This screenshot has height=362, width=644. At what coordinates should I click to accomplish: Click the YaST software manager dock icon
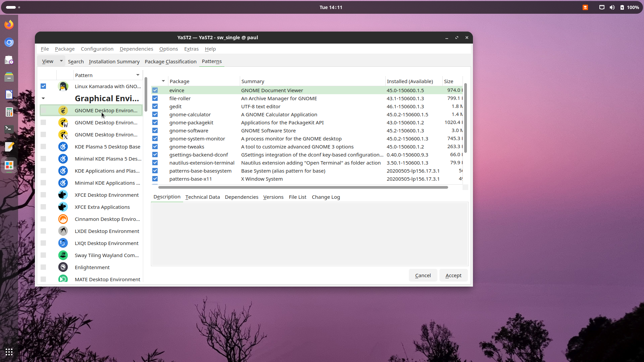[x=9, y=165]
